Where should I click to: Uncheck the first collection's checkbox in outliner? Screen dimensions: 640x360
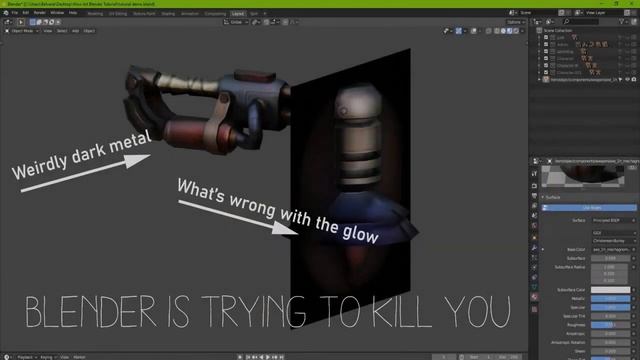[x=546, y=37]
